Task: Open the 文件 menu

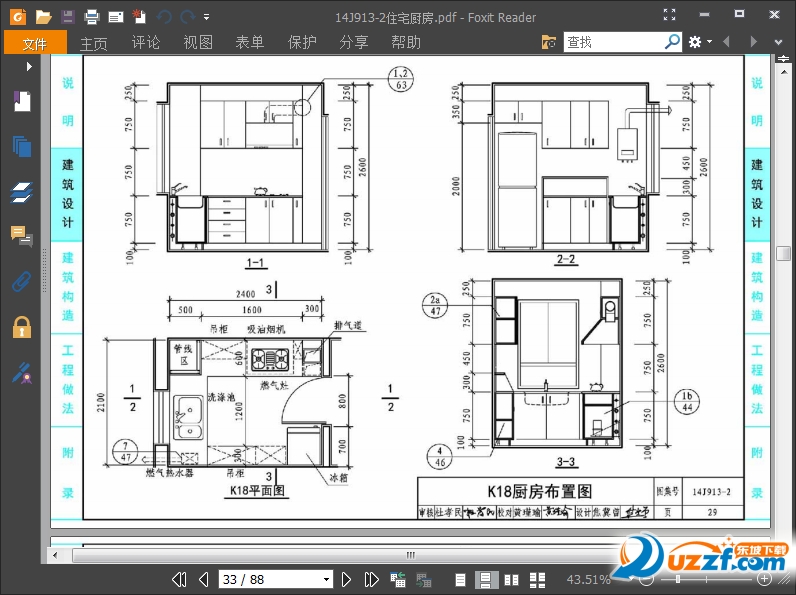Action: (35, 42)
